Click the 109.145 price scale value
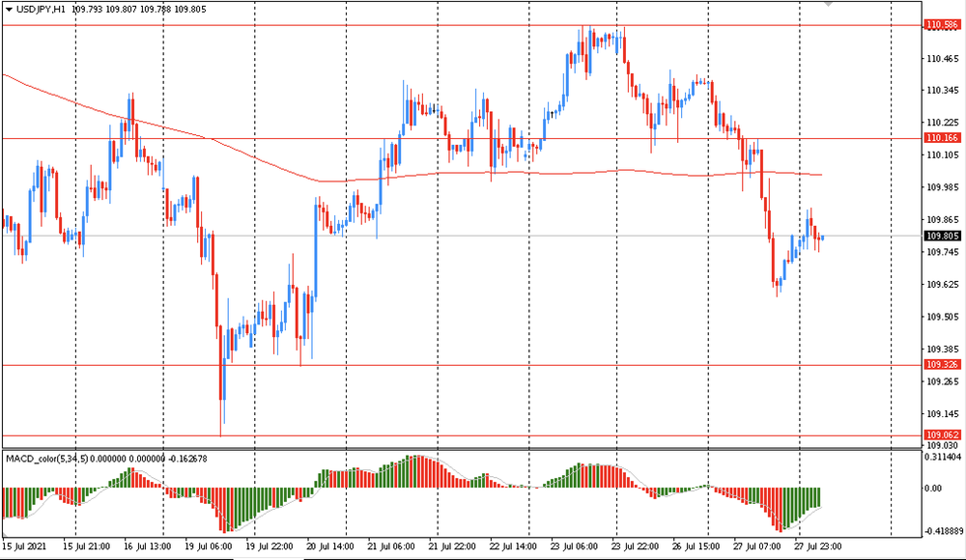966x560 pixels. point(943,414)
